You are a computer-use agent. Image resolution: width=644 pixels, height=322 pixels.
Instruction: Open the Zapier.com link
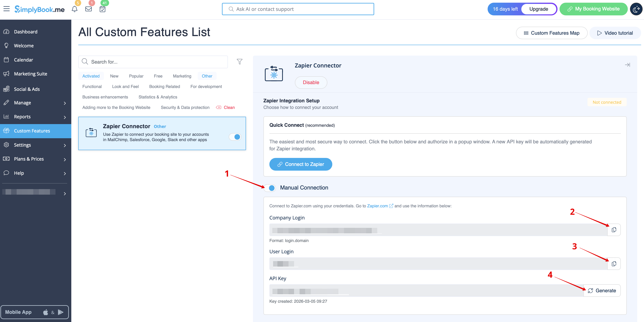tap(377, 206)
